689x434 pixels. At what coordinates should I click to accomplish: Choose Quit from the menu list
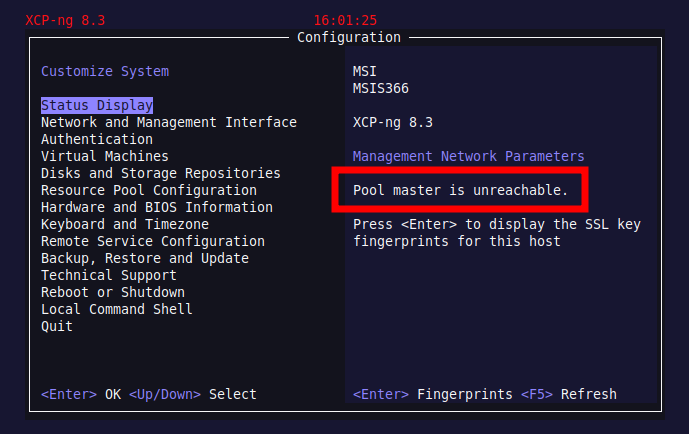57,326
